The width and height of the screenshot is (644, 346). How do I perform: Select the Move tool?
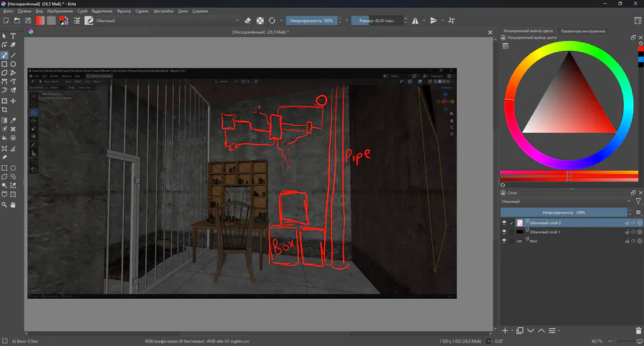click(x=13, y=101)
